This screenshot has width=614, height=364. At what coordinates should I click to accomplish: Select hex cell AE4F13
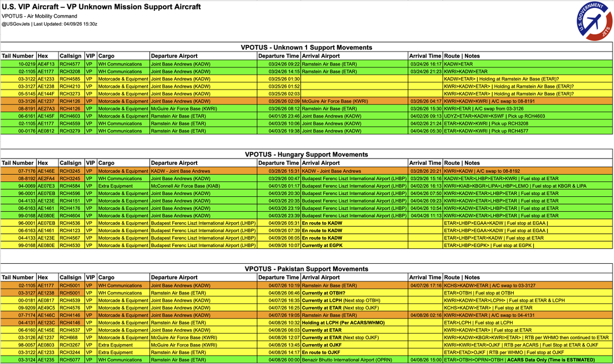[x=47, y=64]
